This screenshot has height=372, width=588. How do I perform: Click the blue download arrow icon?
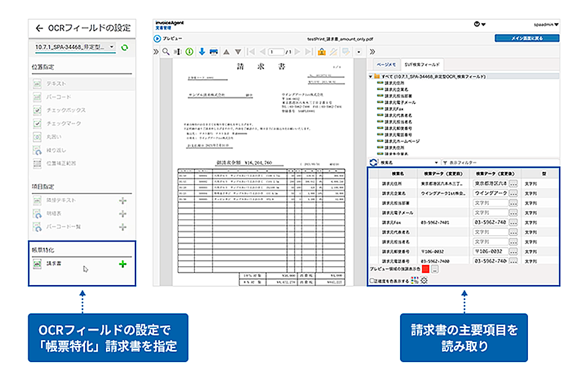tap(202, 52)
